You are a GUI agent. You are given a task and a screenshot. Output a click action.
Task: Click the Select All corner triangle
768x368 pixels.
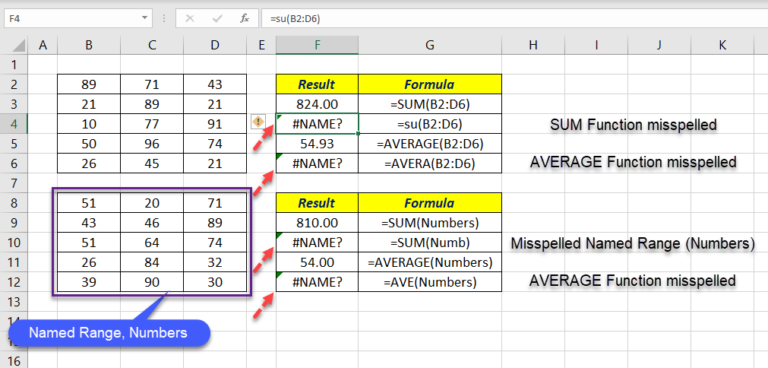18,46
